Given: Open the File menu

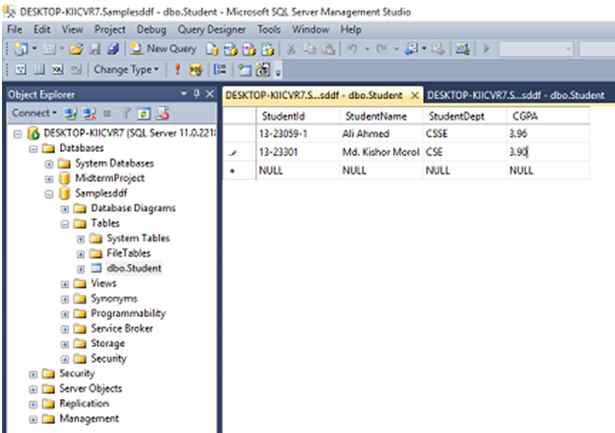Looking at the screenshot, I should (x=15, y=29).
